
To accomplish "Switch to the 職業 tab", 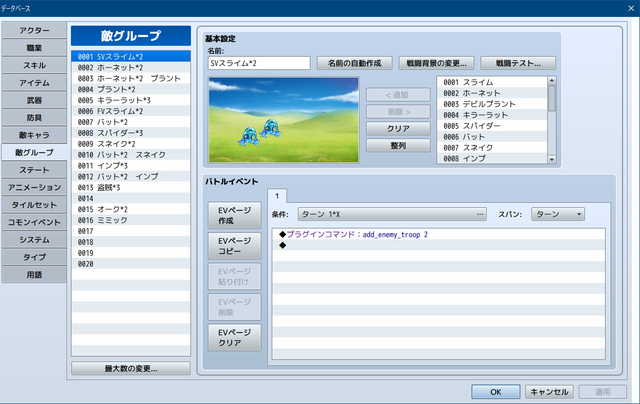I will coord(34,48).
